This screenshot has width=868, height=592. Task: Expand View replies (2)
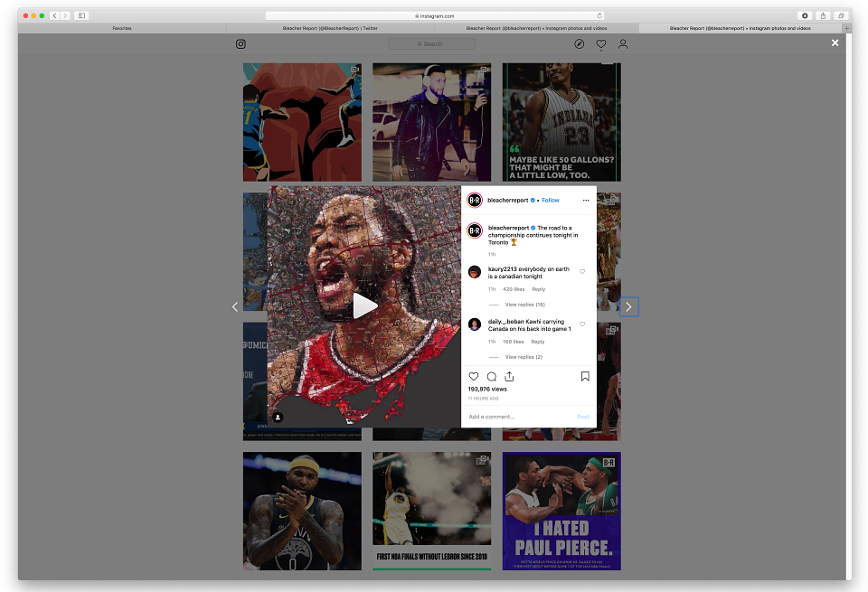pyautogui.click(x=524, y=357)
